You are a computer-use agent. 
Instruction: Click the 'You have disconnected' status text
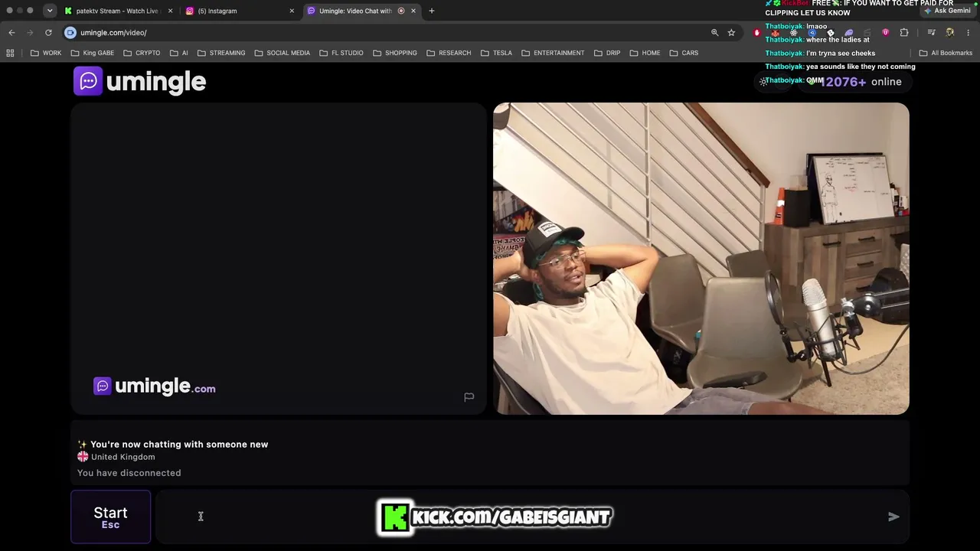click(129, 473)
